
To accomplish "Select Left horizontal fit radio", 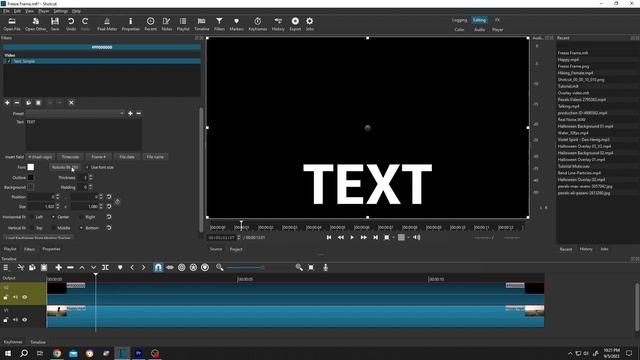I will pyautogui.click(x=31, y=217).
